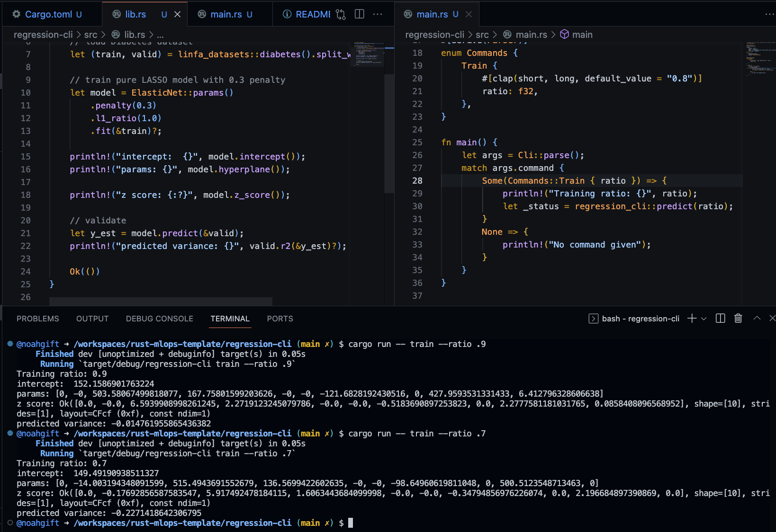Click src breadcrumb in right editor

(x=482, y=35)
